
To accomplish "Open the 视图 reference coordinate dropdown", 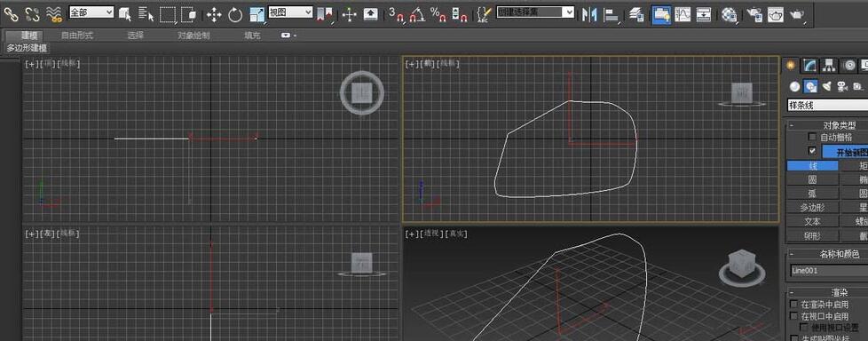I will click(x=290, y=12).
